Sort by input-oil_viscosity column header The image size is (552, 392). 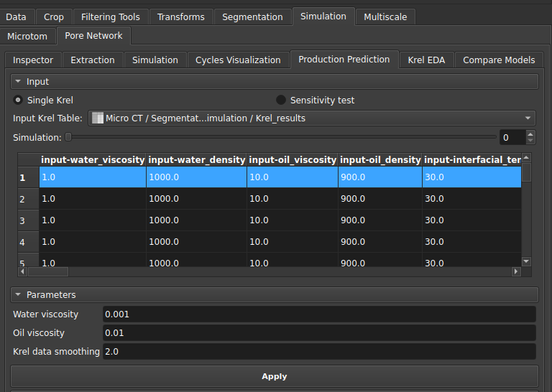(x=293, y=159)
